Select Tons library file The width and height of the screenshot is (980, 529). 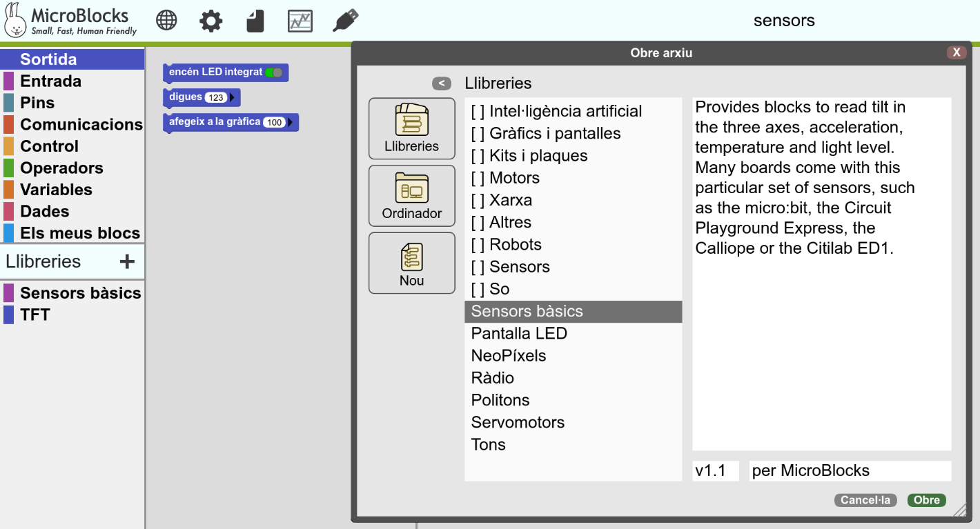tap(573, 444)
